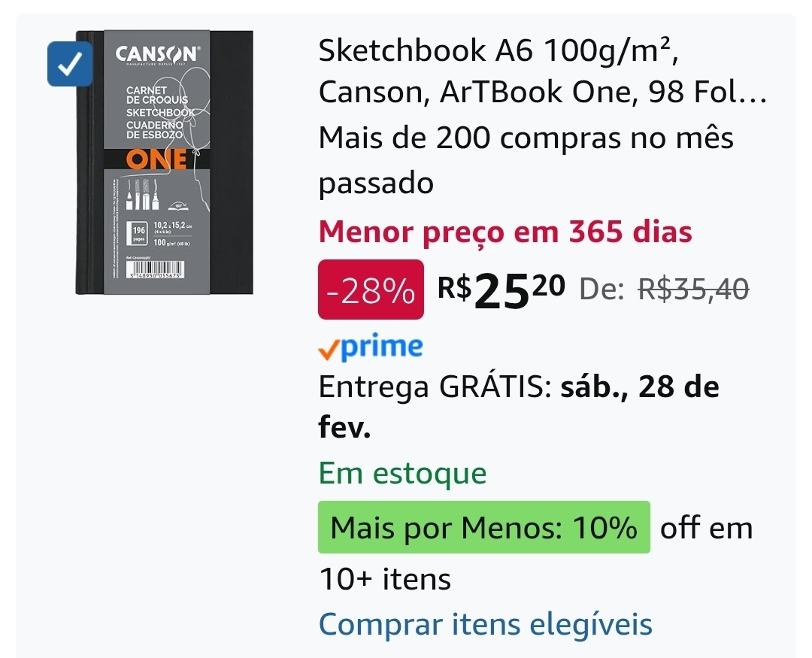This screenshot has height=658, width=812.
Task: Click the green Em estoque status
Action: (x=402, y=473)
